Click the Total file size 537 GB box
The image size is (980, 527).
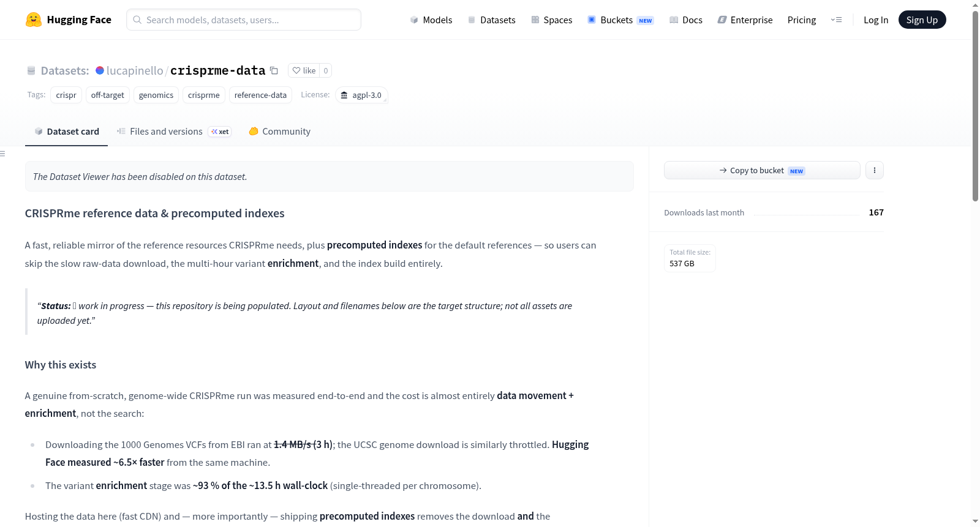coord(690,258)
